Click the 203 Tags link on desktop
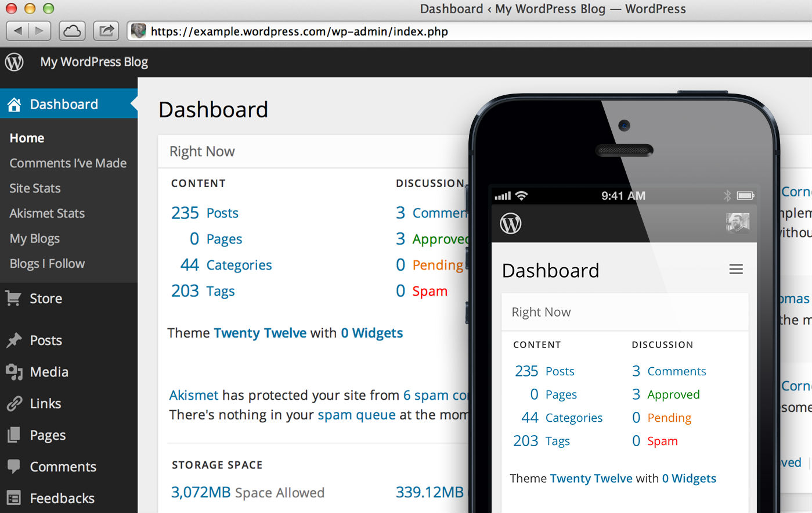812x513 pixels. pyautogui.click(x=203, y=290)
